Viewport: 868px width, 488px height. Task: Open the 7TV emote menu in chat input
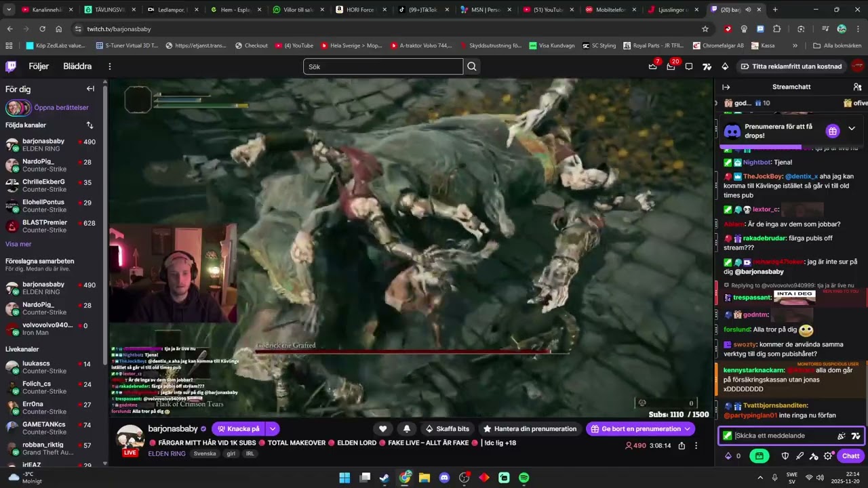click(x=856, y=436)
